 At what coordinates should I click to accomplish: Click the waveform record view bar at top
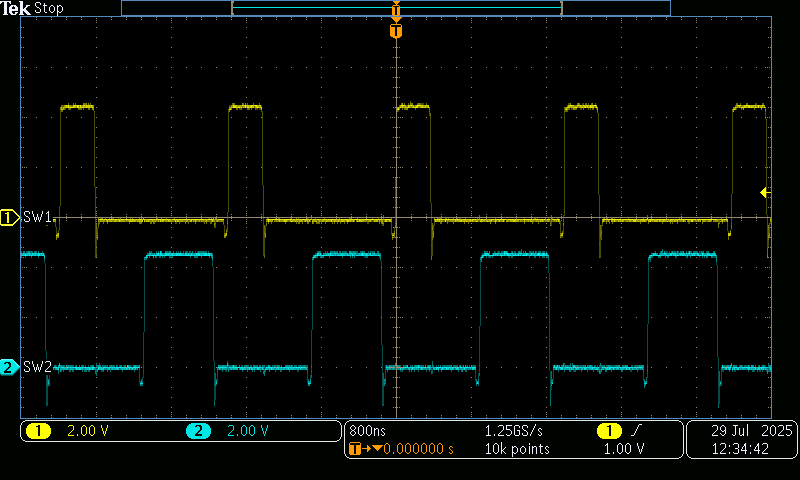[396, 8]
